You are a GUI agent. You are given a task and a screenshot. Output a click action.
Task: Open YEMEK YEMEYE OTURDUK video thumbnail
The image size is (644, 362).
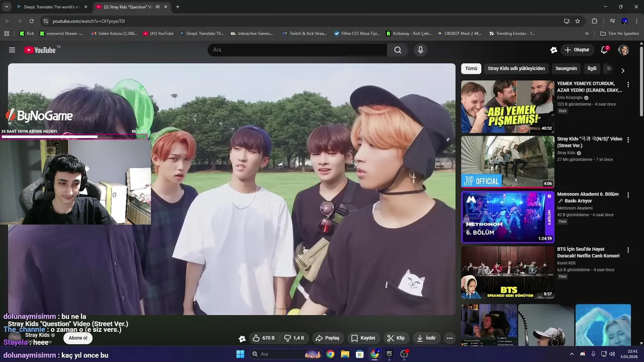click(508, 107)
